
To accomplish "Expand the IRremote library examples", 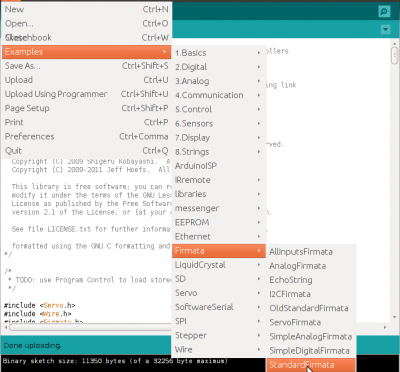I will (219, 180).
